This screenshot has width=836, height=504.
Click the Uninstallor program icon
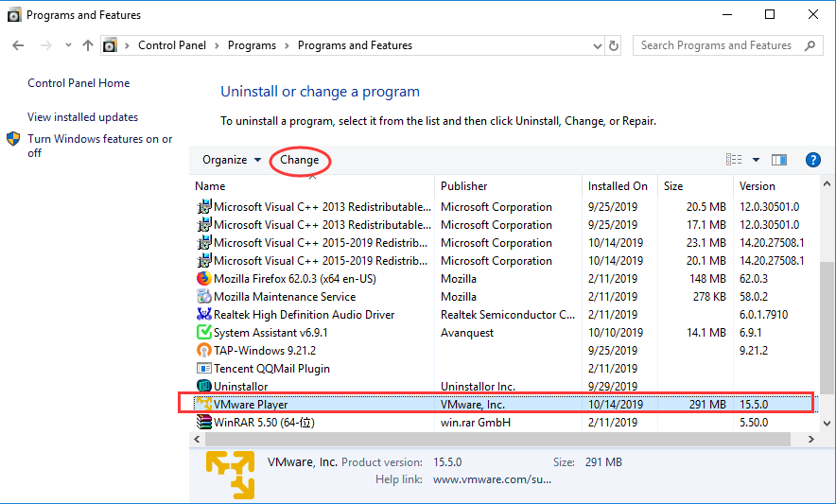click(203, 386)
